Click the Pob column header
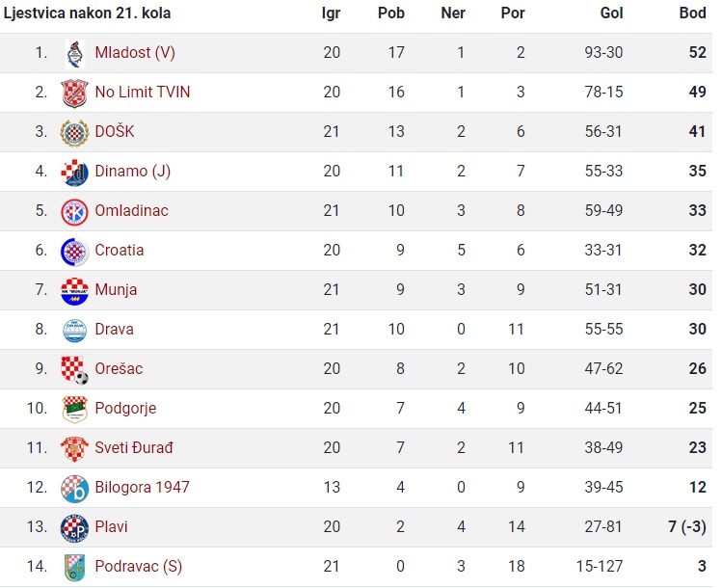Image resolution: width=722 pixels, height=588 pixels. [391, 13]
